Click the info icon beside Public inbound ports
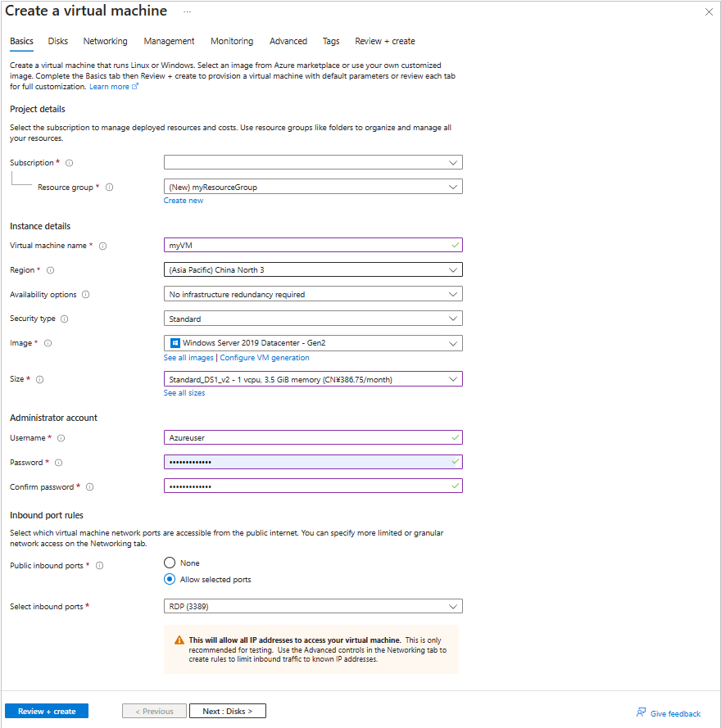The width and height of the screenshot is (721, 728). point(99,566)
